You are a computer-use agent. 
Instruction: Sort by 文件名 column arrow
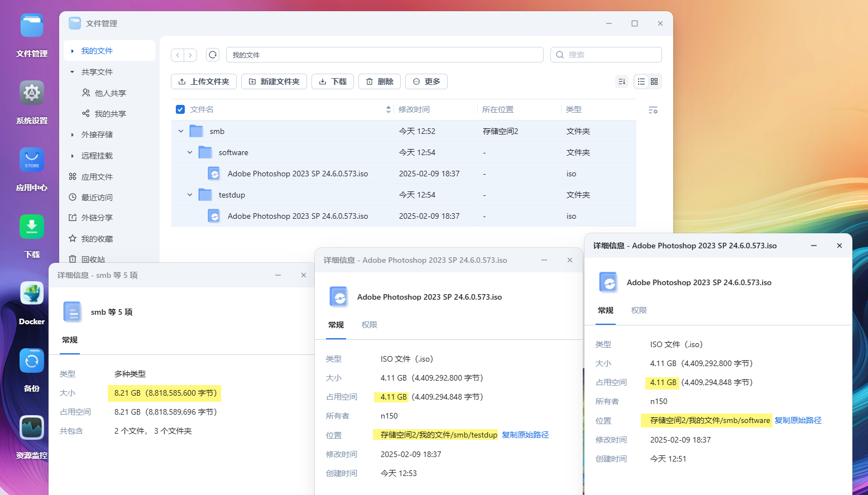pyautogui.click(x=389, y=110)
